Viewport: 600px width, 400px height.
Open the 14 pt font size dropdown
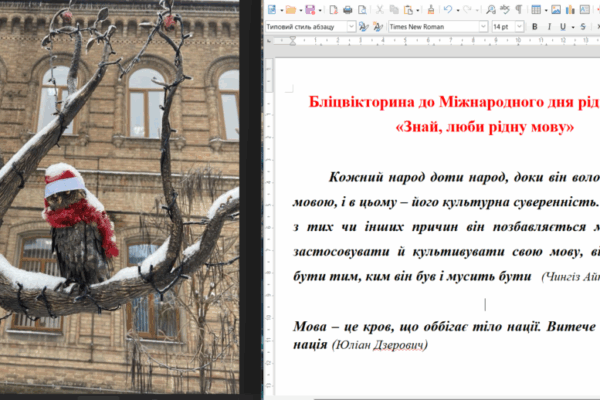coord(519,27)
